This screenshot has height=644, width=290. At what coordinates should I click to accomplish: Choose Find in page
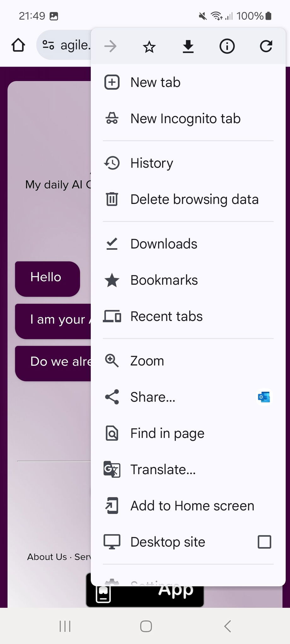click(x=167, y=433)
